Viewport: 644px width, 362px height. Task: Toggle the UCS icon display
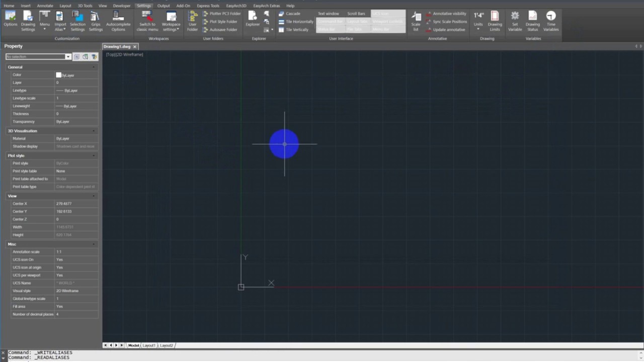[x=388, y=14]
